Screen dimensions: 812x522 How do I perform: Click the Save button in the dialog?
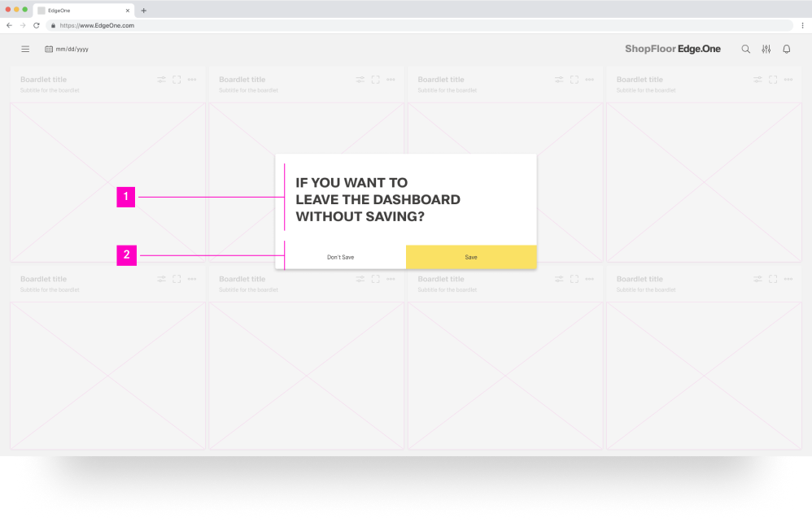point(471,256)
